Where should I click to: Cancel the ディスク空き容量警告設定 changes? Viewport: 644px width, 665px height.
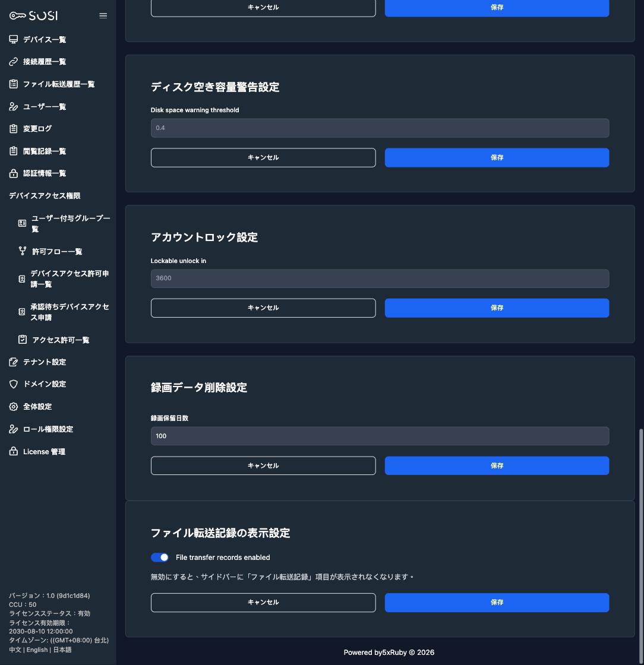(263, 157)
